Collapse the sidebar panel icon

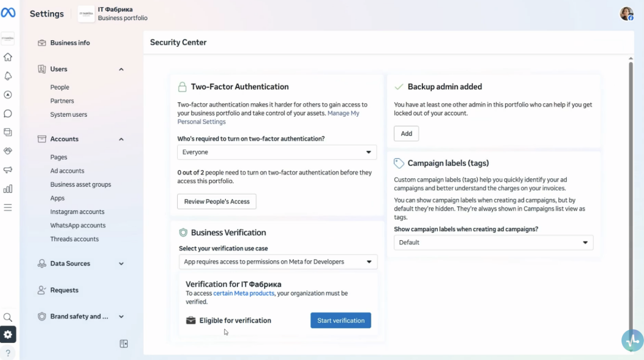tap(124, 344)
